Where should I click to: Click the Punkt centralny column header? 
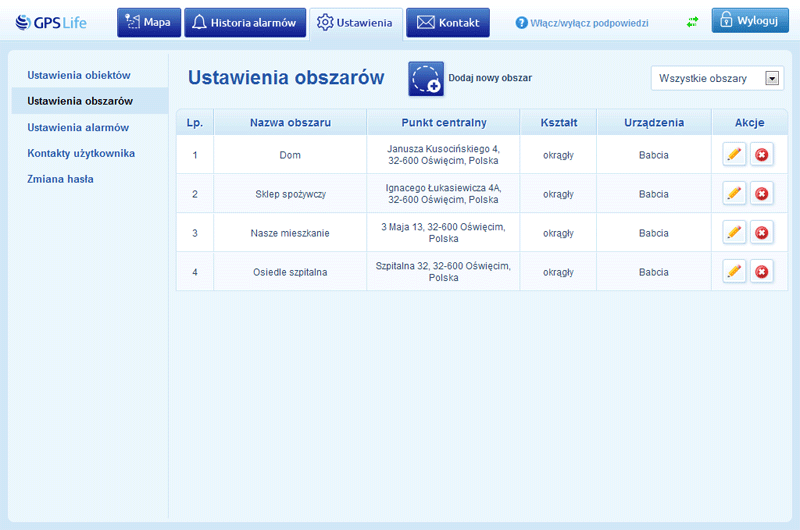click(x=443, y=122)
